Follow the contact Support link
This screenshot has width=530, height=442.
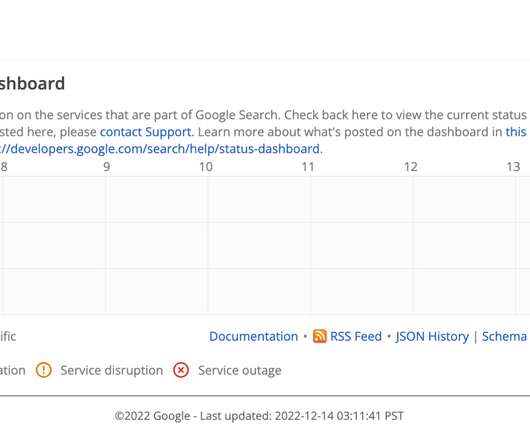pos(146,132)
